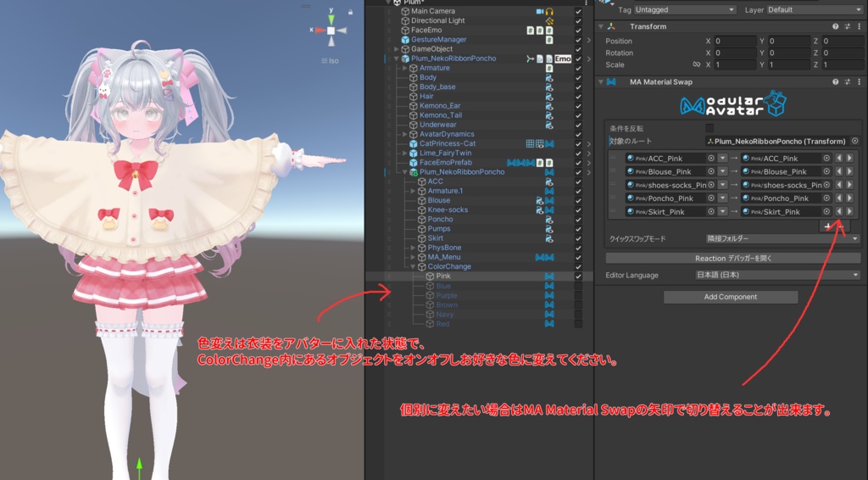
Task: Click the scene gizmo Y axis cone
Action: 331,20
